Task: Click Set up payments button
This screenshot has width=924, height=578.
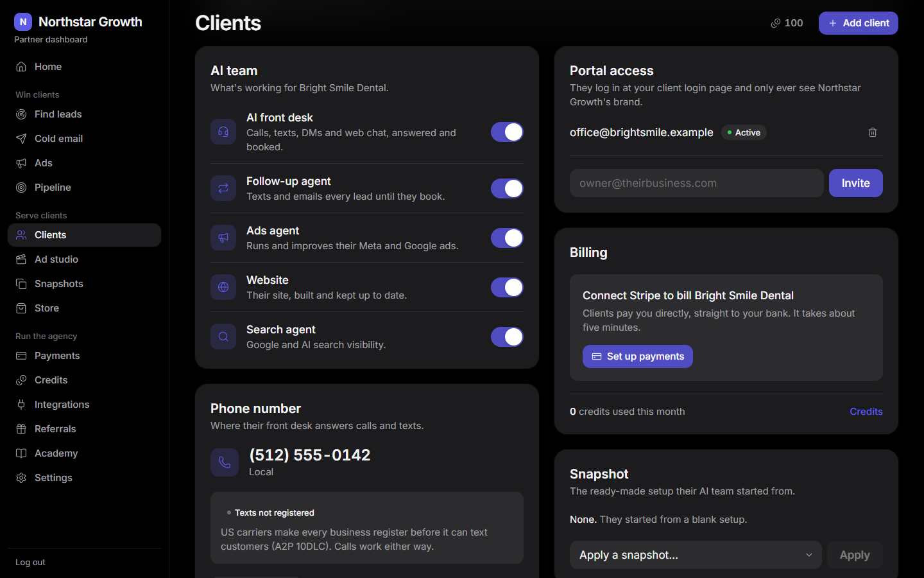Action: [638, 356]
